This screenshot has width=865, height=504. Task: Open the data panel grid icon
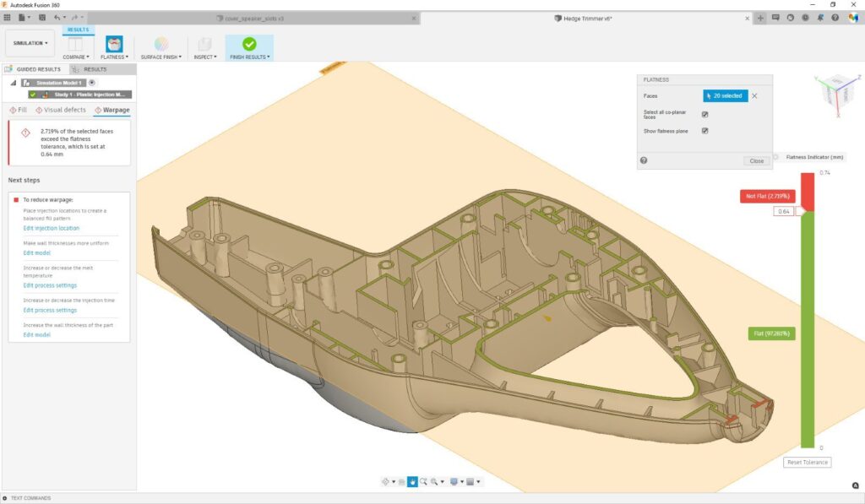tap(8, 17)
